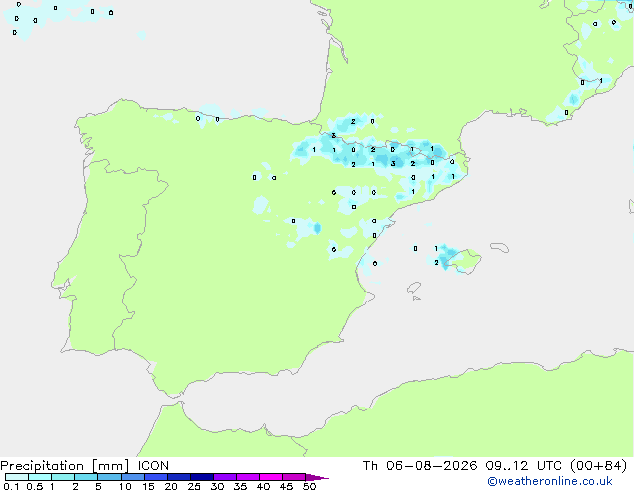Click the Mallorca island rainfall patch
634x490 pixels.
click(446, 257)
